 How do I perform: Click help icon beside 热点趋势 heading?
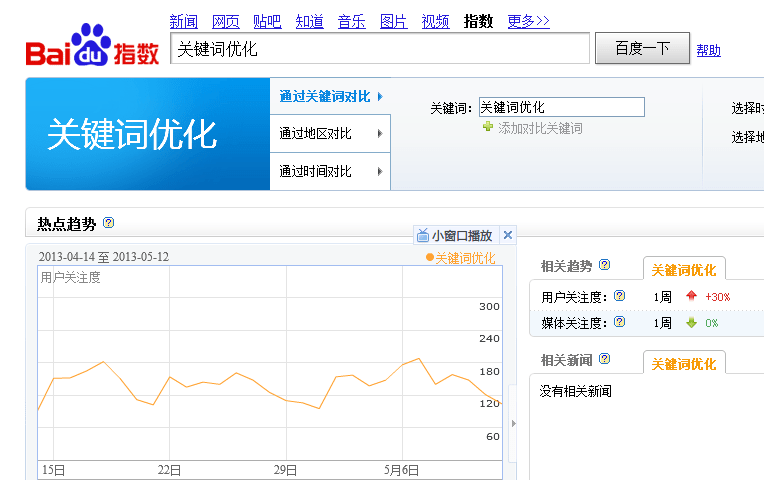(x=109, y=223)
